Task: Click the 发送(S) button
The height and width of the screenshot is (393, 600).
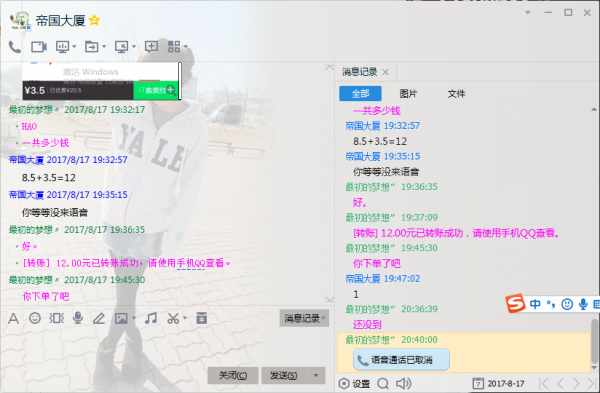Action: tap(284, 375)
